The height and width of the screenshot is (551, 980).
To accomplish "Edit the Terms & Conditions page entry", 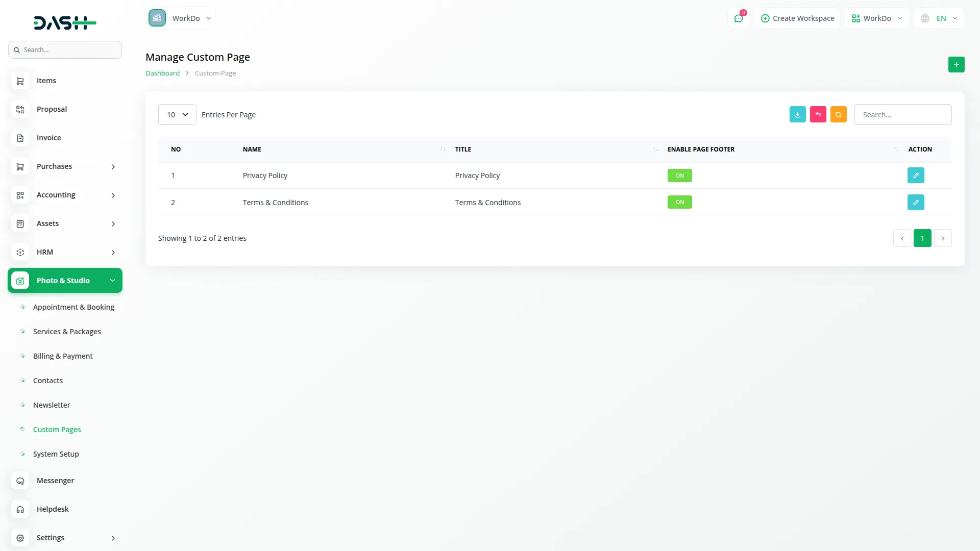I will 916,203.
